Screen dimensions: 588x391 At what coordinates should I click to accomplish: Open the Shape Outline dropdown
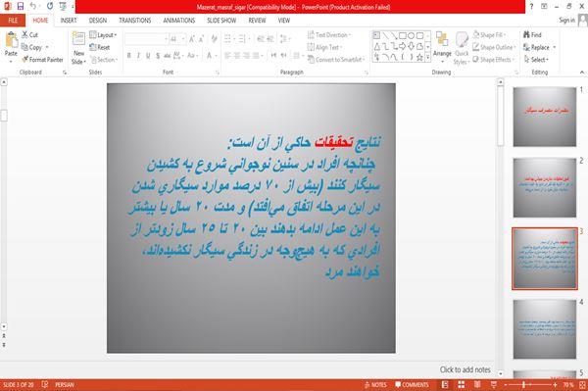[494, 47]
